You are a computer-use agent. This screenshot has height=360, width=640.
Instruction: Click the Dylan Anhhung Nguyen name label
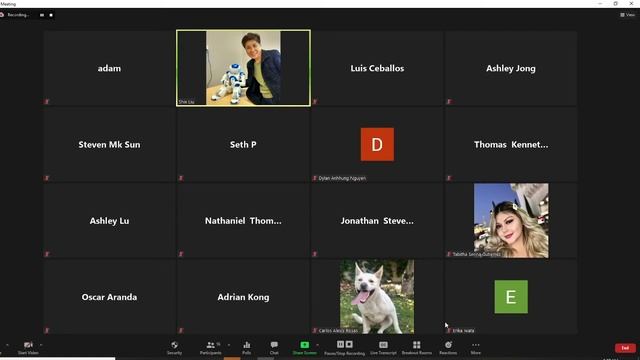coord(342,178)
